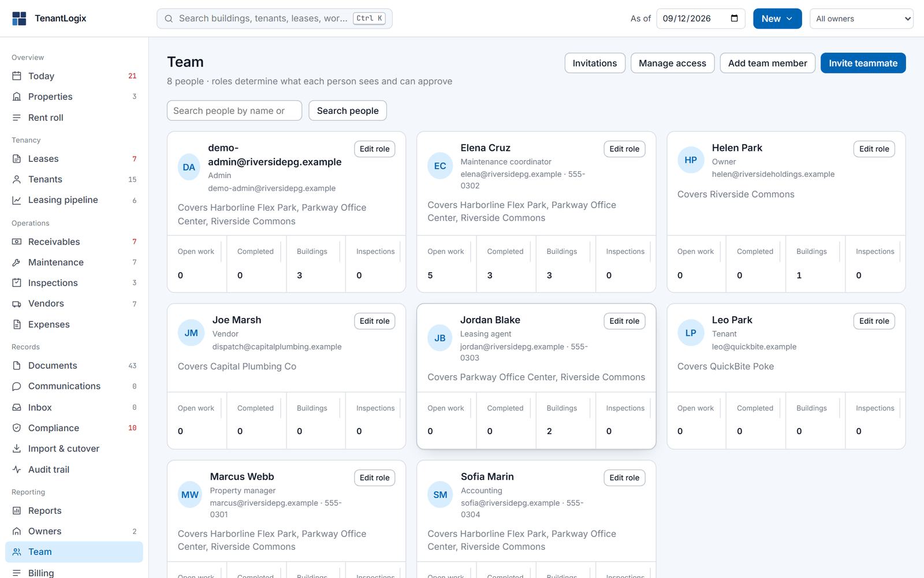
Task: Click the magnifier icon in global search
Action: 169,18
